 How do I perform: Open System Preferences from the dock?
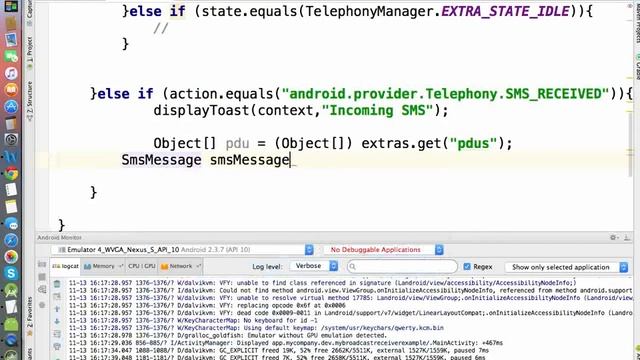tap(11, 140)
